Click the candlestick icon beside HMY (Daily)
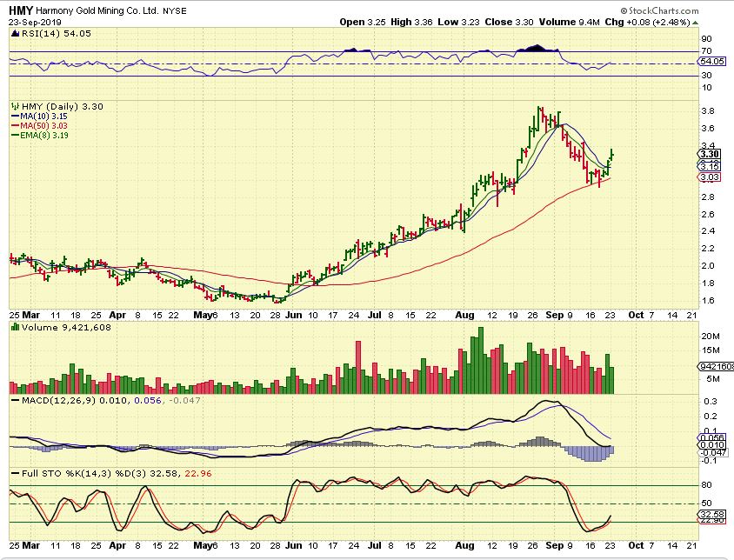The height and width of the screenshot is (560, 734). coord(15,106)
